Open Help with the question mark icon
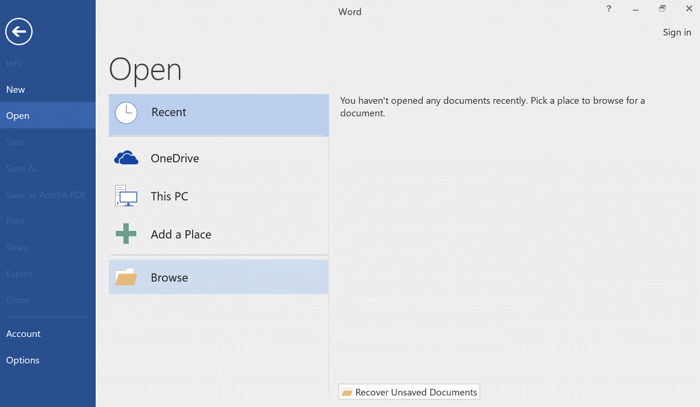 (608, 9)
